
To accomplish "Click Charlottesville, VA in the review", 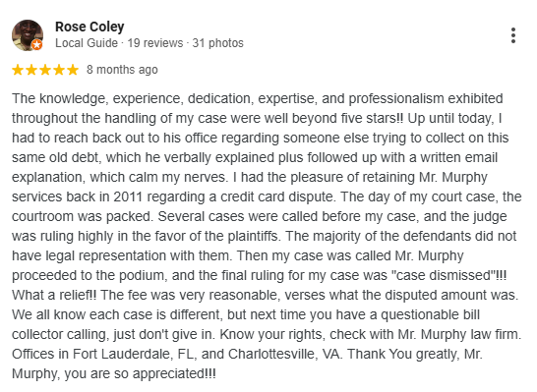I will (x=284, y=354).
